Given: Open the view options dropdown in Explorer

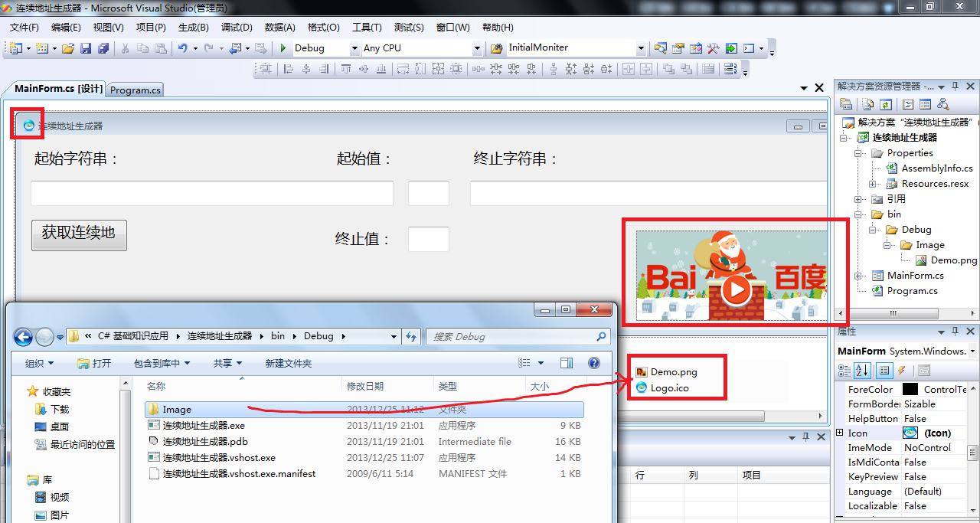Looking at the screenshot, I should coord(541,363).
